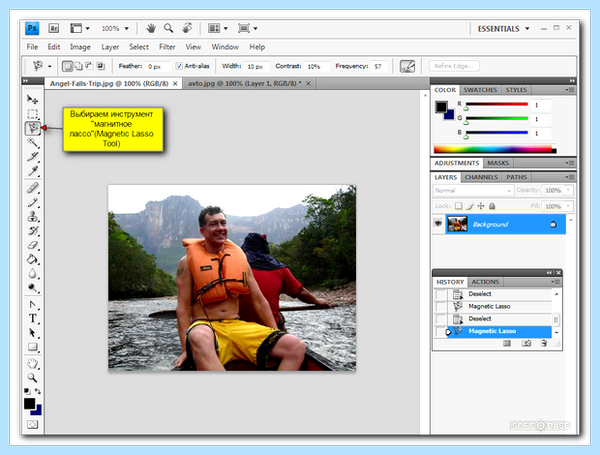Open the blend mode Normal dropdown
The image size is (600, 455).
473,190
